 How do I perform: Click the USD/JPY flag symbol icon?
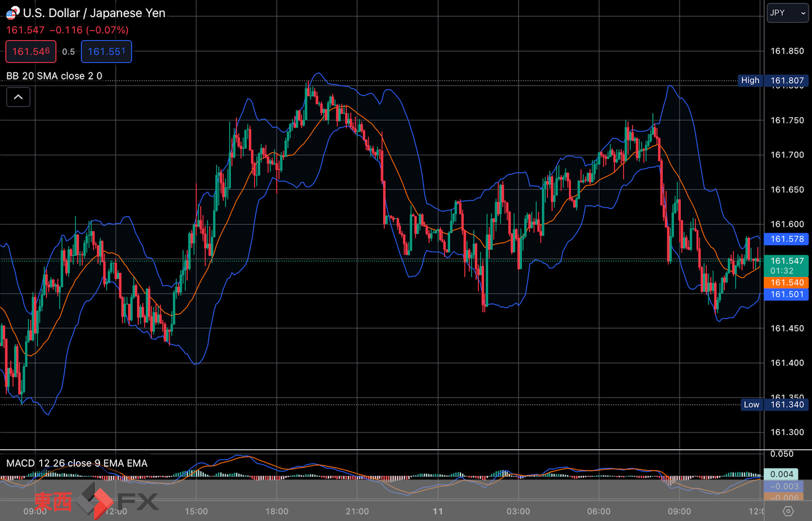[x=12, y=13]
